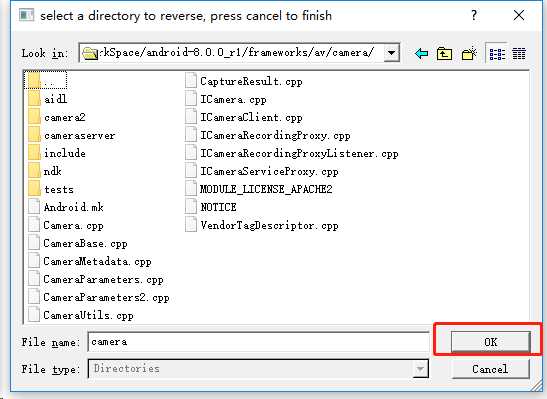Select the ICameraServiceProxy.cpp file
The height and width of the screenshot is (399, 547).
pos(262,171)
